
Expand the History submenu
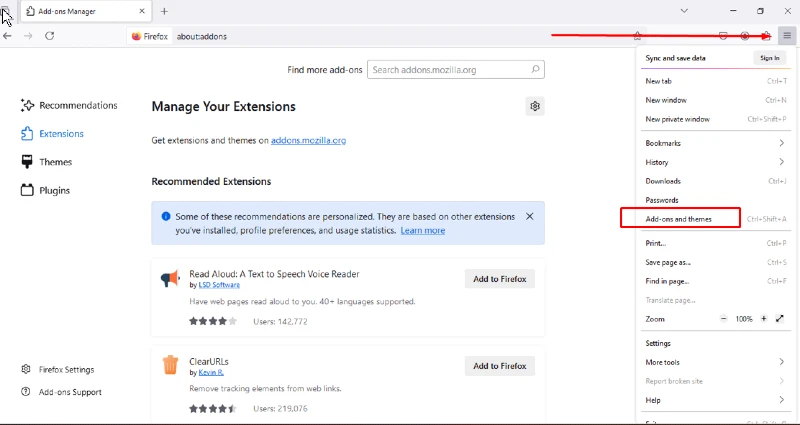click(714, 162)
